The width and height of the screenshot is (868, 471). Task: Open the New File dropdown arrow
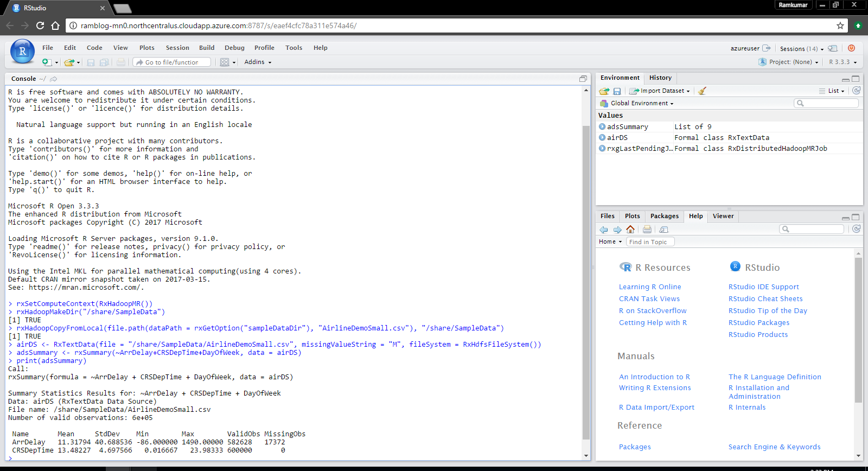coord(56,63)
